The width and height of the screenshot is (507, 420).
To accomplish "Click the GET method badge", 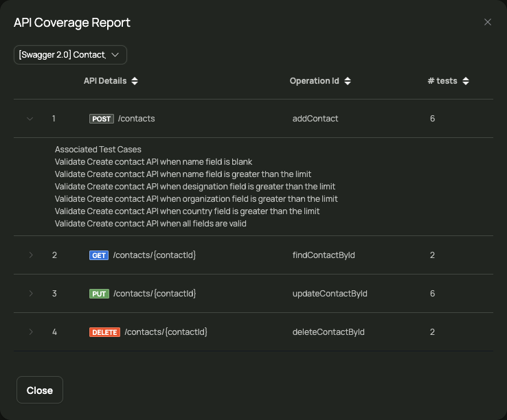I will click(x=99, y=255).
